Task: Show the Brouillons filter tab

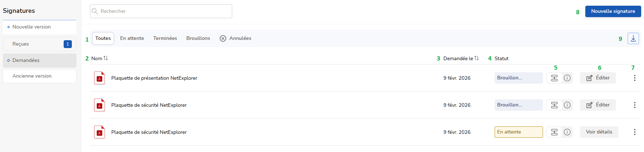Action: 198,38
